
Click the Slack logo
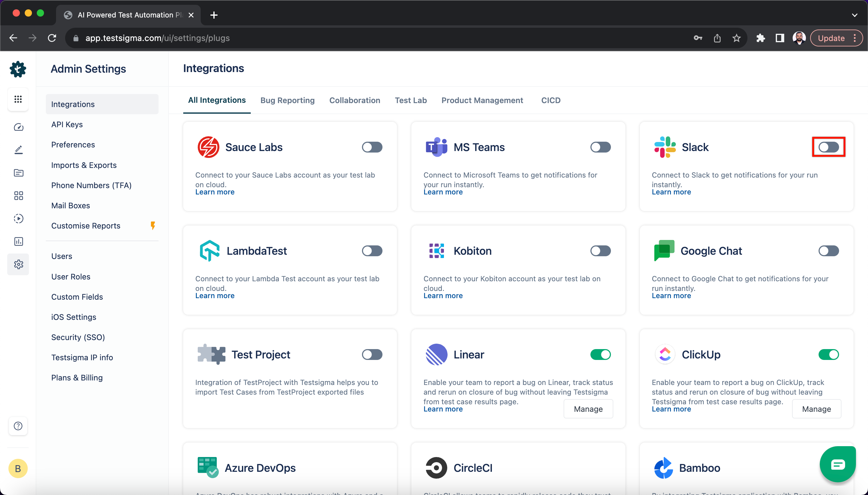(665, 147)
